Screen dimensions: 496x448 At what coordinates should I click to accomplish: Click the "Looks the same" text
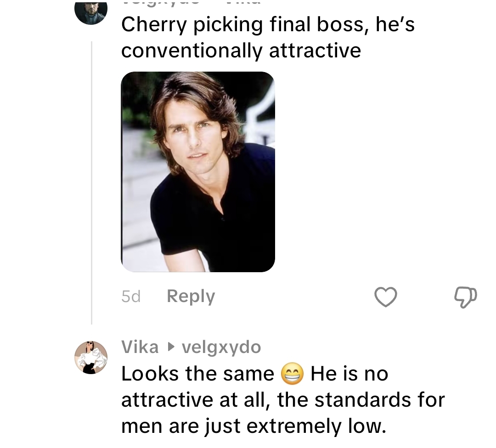coord(197,374)
